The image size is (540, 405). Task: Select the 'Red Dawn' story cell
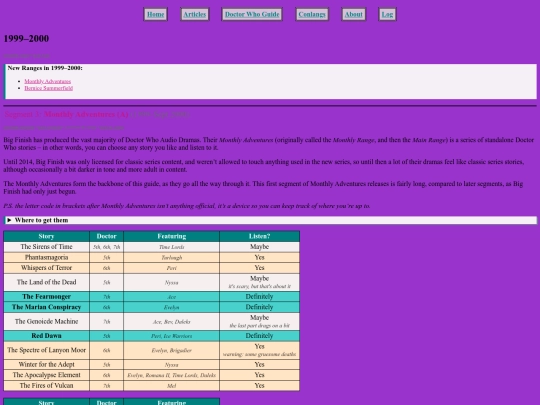(x=46, y=336)
